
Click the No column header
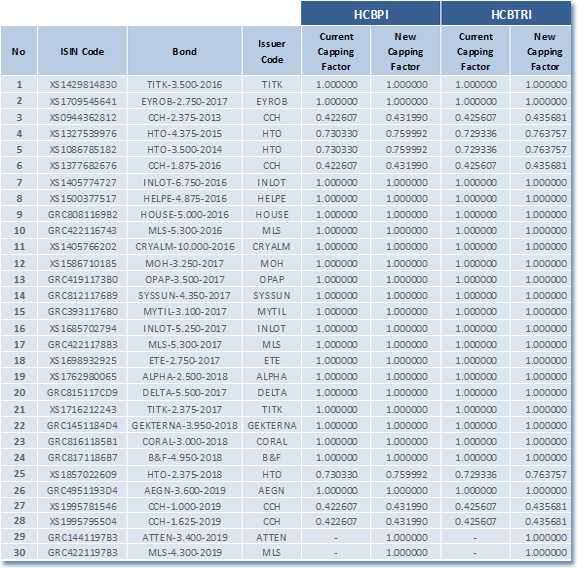click(x=19, y=51)
